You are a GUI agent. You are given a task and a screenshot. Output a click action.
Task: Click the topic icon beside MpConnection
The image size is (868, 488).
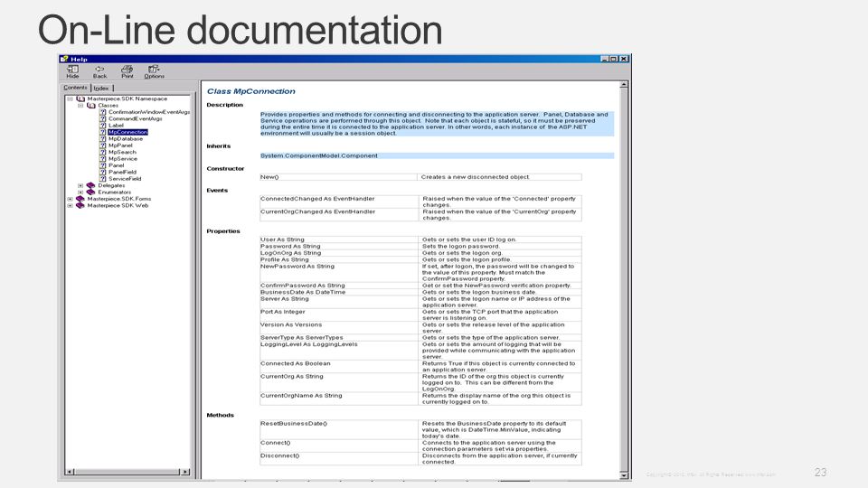click(x=102, y=132)
